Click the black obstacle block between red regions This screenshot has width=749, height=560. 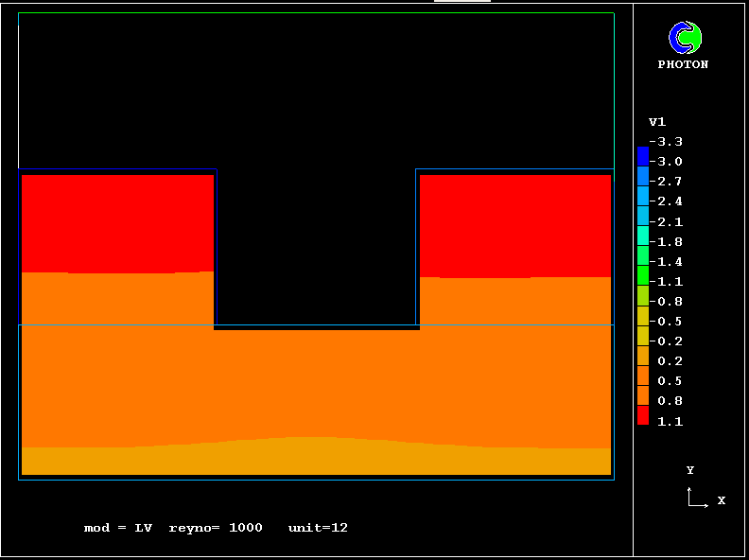(316, 246)
